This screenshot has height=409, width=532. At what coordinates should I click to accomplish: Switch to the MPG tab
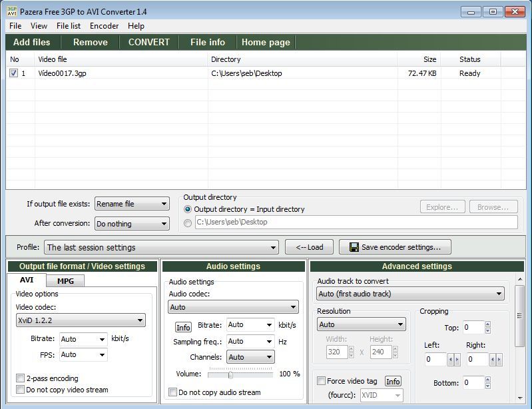(65, 281)
